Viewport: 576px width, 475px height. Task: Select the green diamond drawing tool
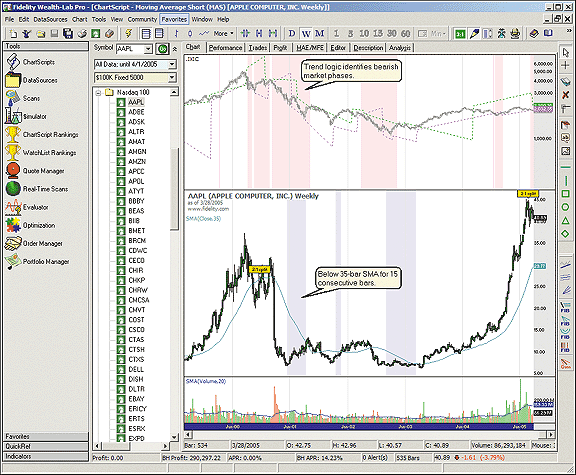[566, 234]
